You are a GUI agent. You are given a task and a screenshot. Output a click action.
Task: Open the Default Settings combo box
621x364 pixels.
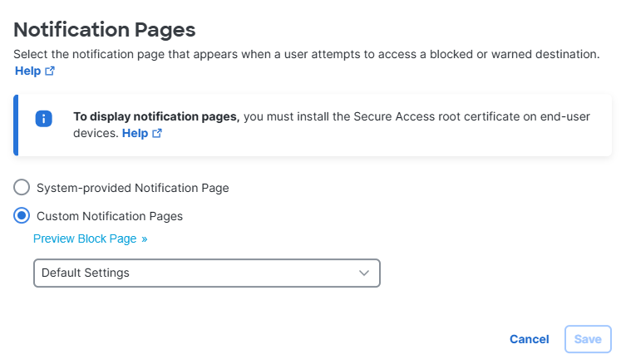(207, 273)
